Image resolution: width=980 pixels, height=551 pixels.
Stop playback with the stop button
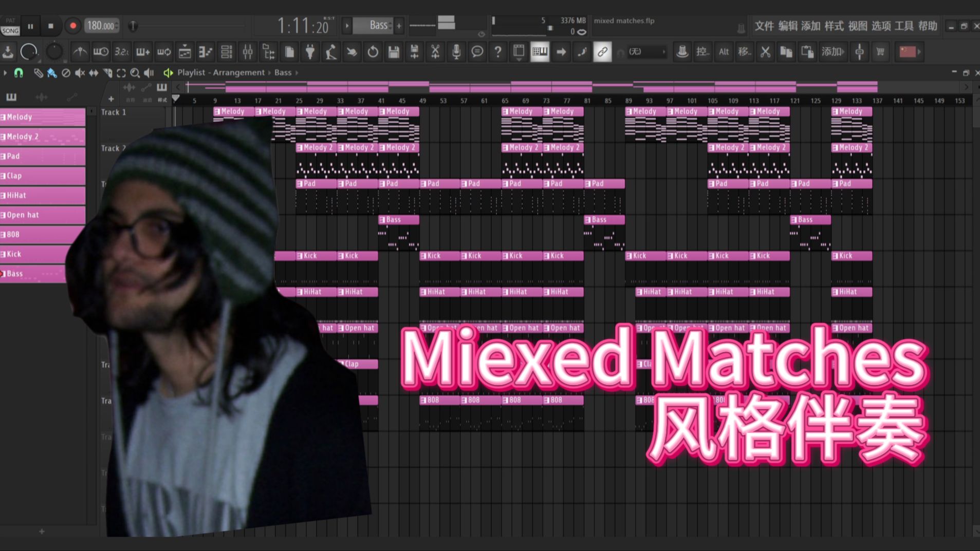pyautogui.click(x=50, y=26)
